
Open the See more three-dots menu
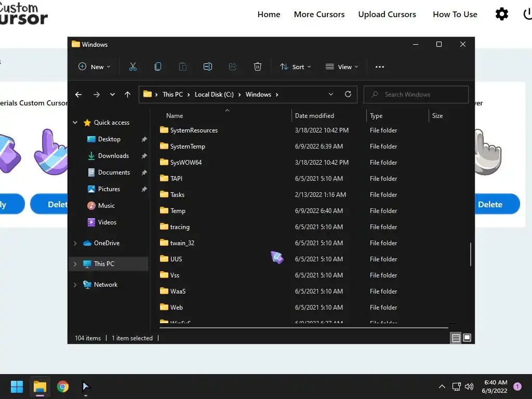click(x=380, y=67)
